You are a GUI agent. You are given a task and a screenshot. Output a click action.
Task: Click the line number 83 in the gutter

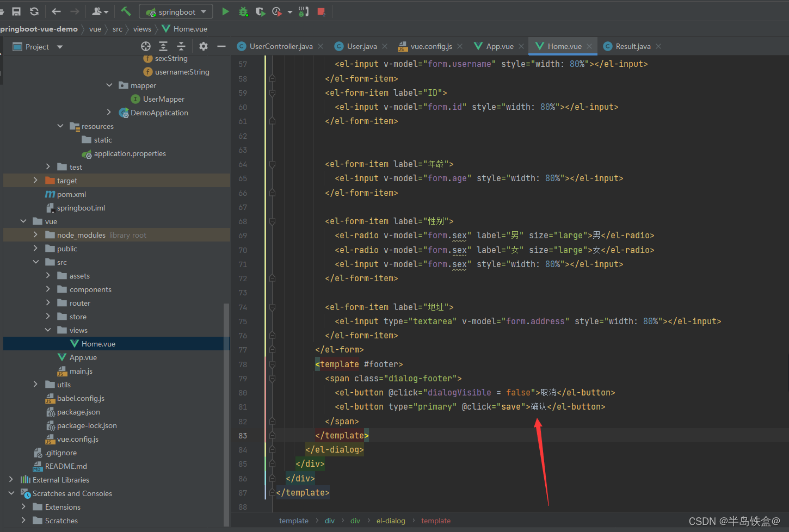[x=243, y=436]
